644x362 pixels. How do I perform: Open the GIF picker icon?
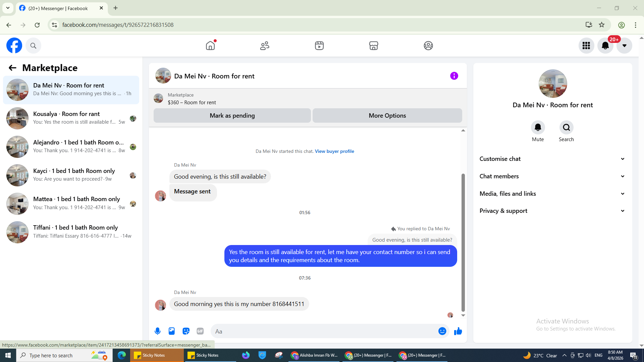tap(200, 331)
